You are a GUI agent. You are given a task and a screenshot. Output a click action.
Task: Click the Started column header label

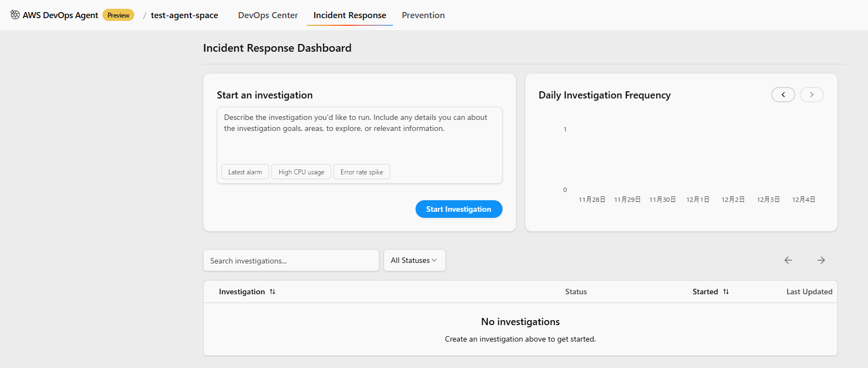[x=705, y=292]
